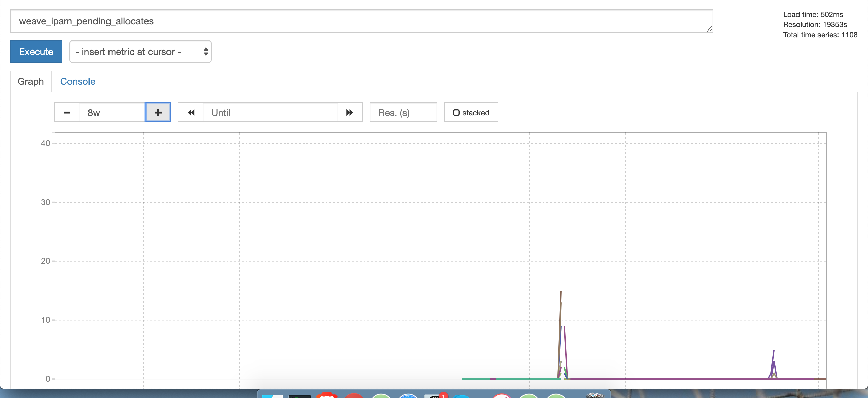Switch to the Console tab
This screenshot has height=398, width=868.
coord(78,81)
